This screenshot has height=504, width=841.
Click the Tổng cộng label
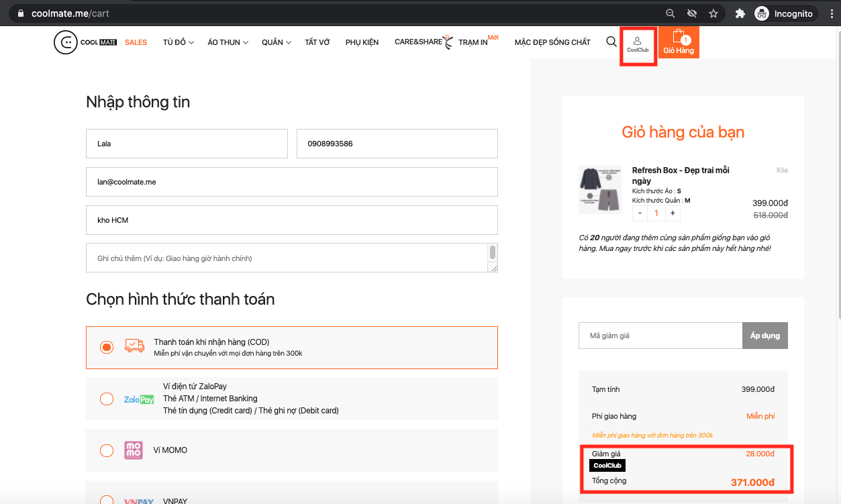[x=609, y=481]
